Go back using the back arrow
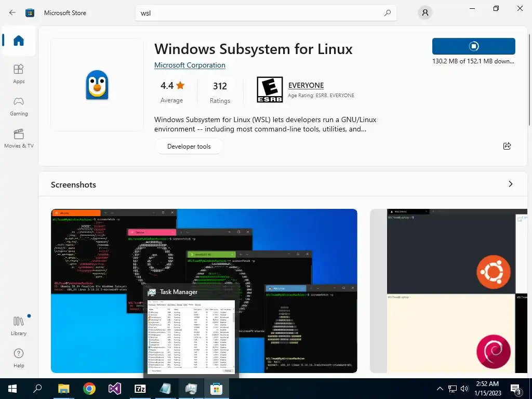532x399 pixels. tap(12, 12)
